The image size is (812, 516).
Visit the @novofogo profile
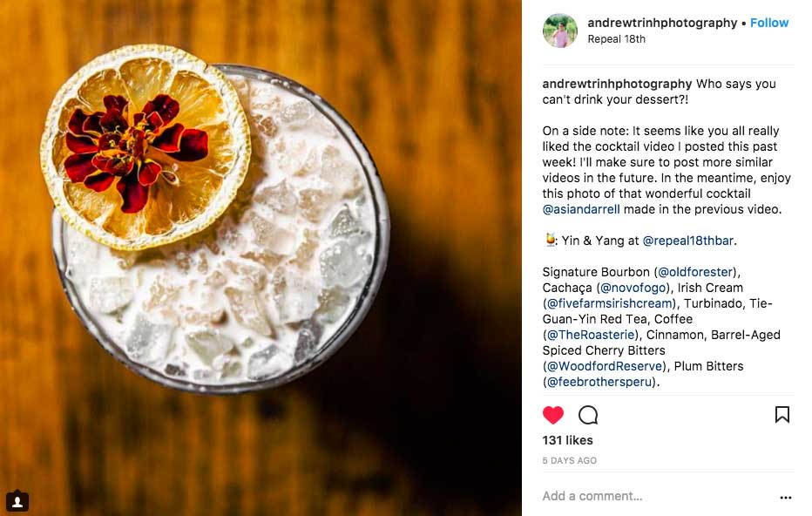tap(634, 288)
